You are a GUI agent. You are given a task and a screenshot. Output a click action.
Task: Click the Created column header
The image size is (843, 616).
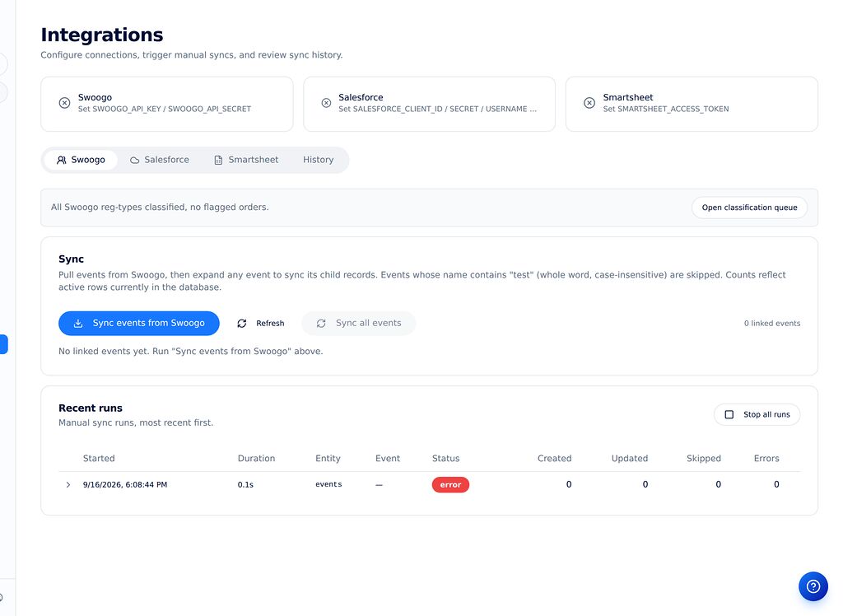554,459
